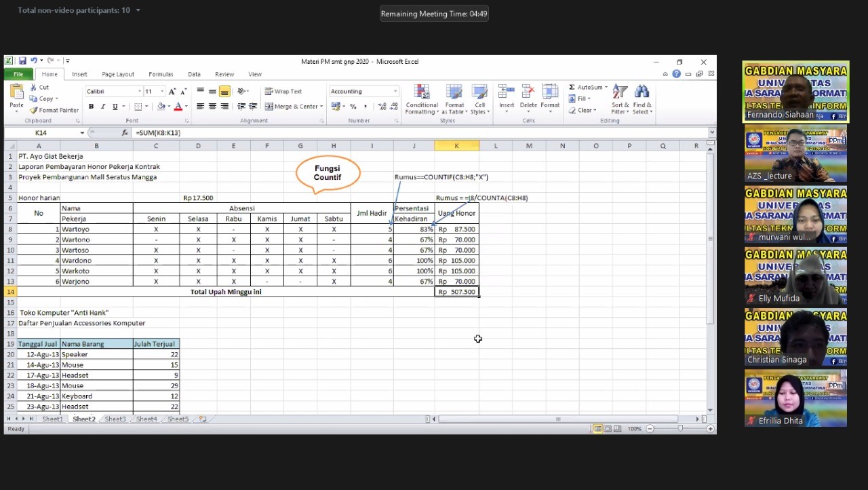Open Format as Table gallery
The height and width of the screenshot is (490, 868).
[454, 99]
